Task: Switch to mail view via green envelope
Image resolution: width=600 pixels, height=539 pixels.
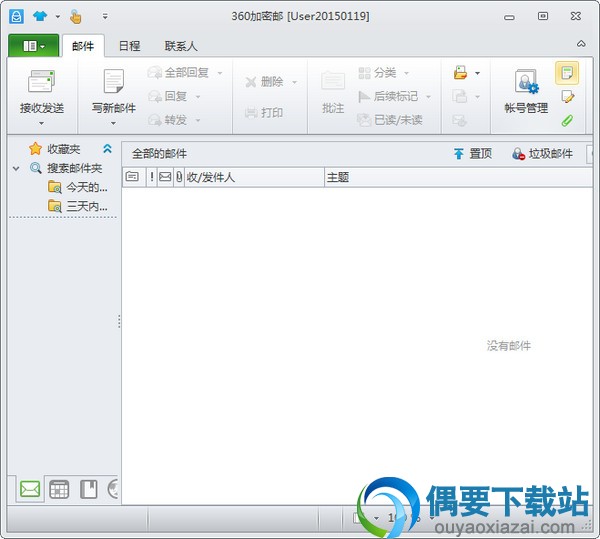Action: pos(30,489)
